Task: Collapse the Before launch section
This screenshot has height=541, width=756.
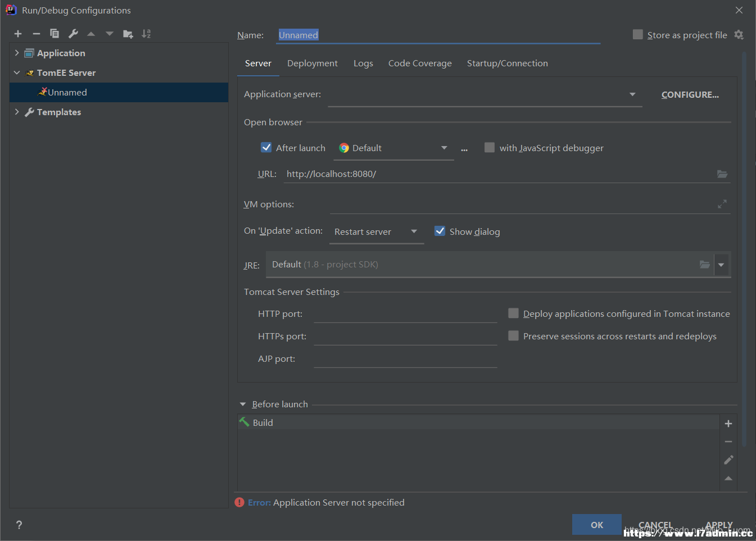Action: pyautogui.click(x=243, y=404)
